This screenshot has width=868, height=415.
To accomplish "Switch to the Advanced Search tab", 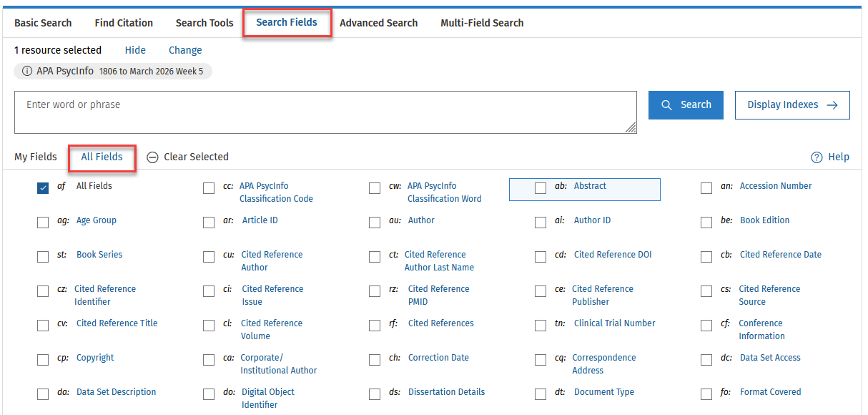I will point(378,23).
